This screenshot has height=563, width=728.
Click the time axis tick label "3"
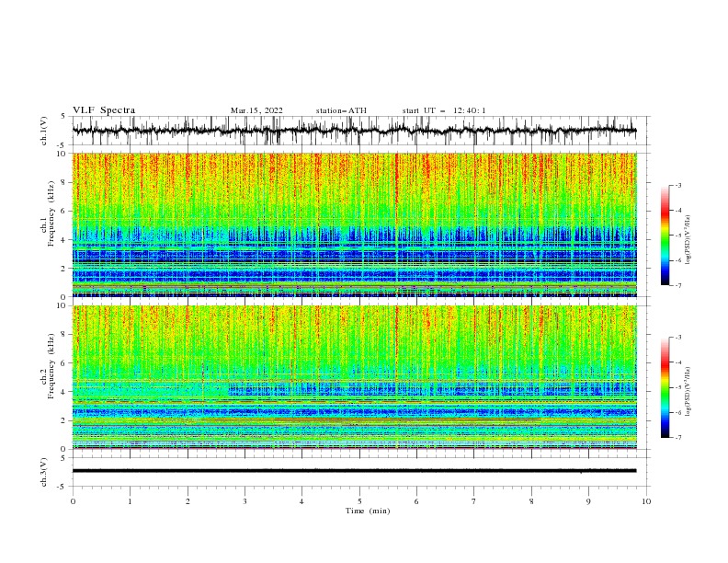coord(245,501)
